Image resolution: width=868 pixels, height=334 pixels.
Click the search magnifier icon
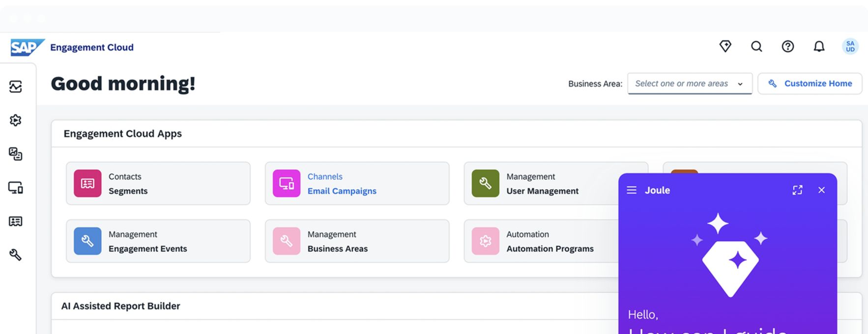[x=756, y=46]
